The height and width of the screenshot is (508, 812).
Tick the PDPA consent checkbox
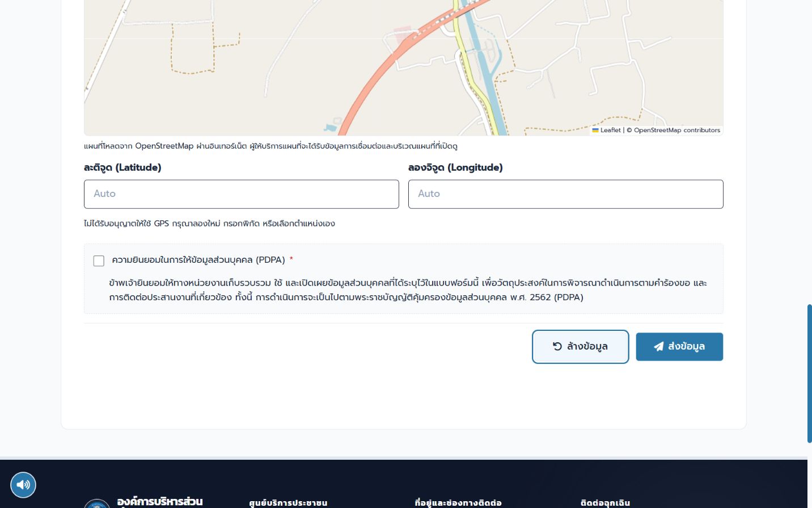(99, 261)
